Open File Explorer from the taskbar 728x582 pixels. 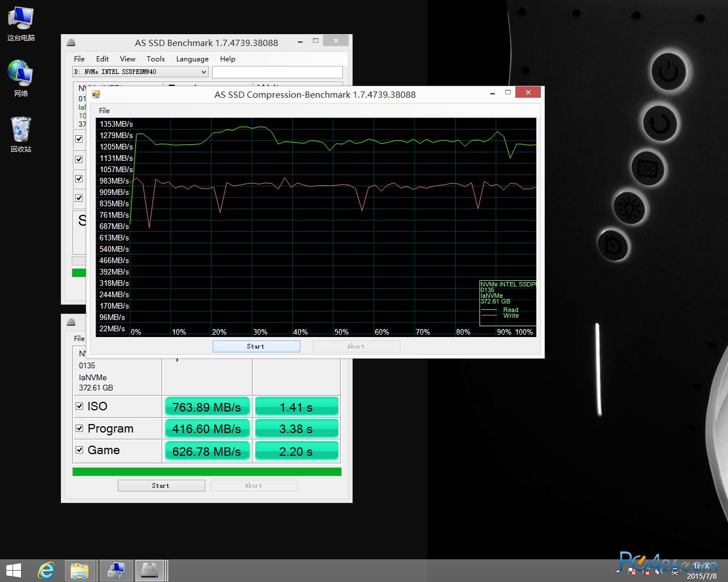point(80,571)
